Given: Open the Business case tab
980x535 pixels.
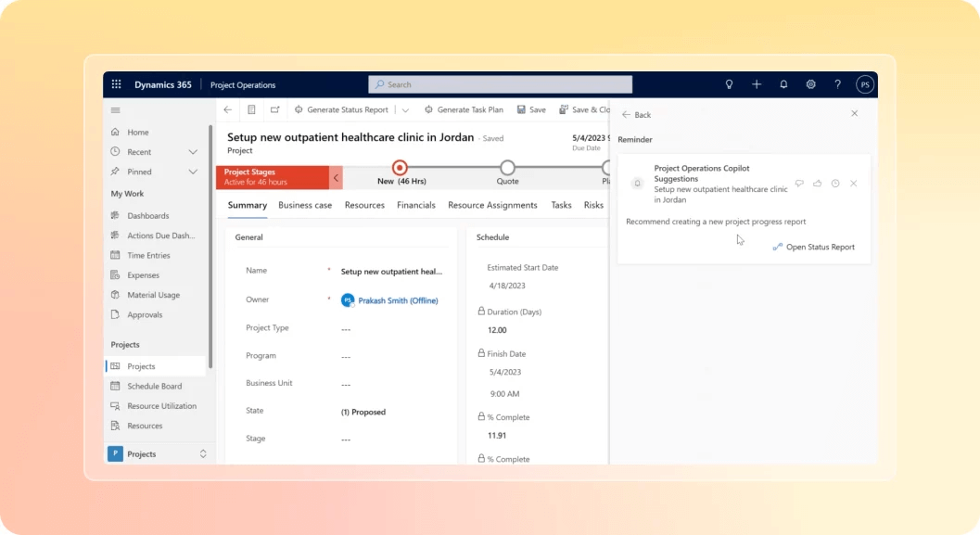Looking at the screenshot, I should click(305, 205).
